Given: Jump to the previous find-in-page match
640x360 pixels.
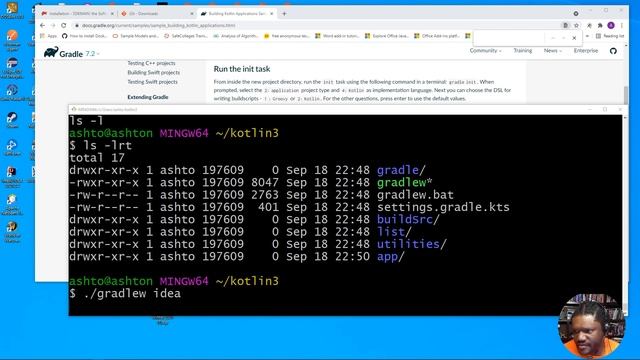Looking at the screenshot, I should [x=553, y=38].
